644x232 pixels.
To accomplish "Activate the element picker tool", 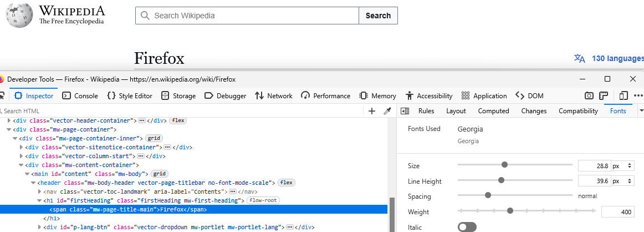I will pos(2,96).
